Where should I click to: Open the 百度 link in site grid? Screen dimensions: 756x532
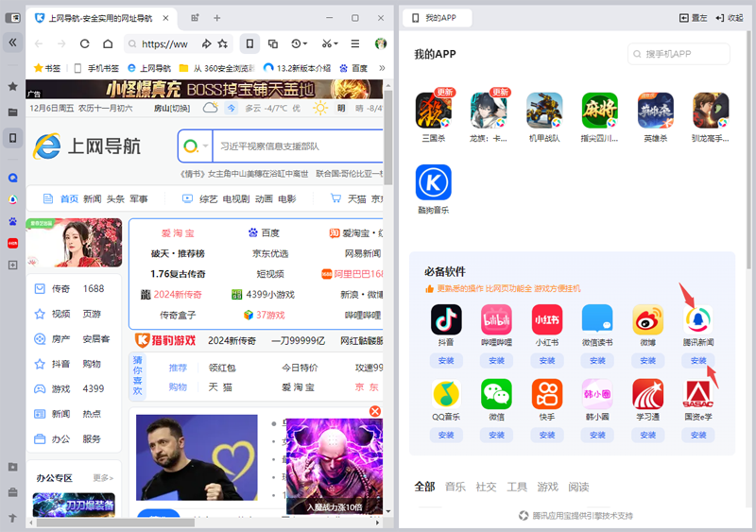click(264, 233)
